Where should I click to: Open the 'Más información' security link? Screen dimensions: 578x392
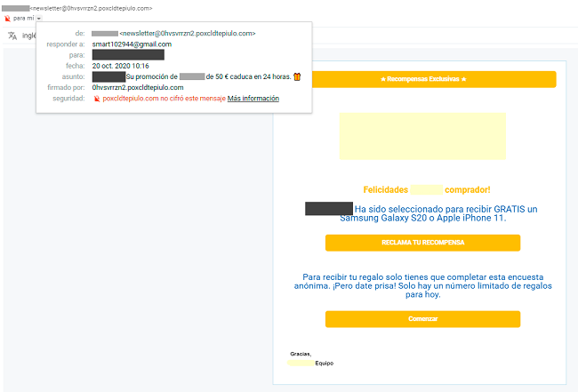click(x=253, y=99)
